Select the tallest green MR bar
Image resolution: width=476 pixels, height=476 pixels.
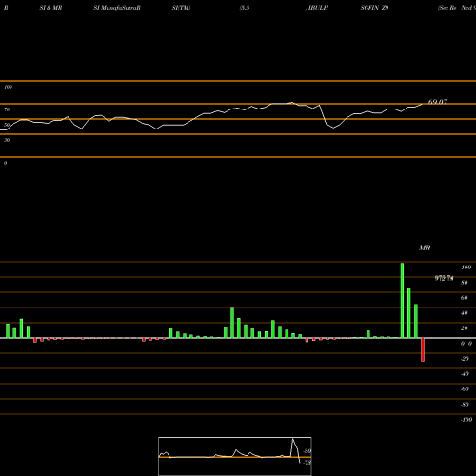[402, 300]
